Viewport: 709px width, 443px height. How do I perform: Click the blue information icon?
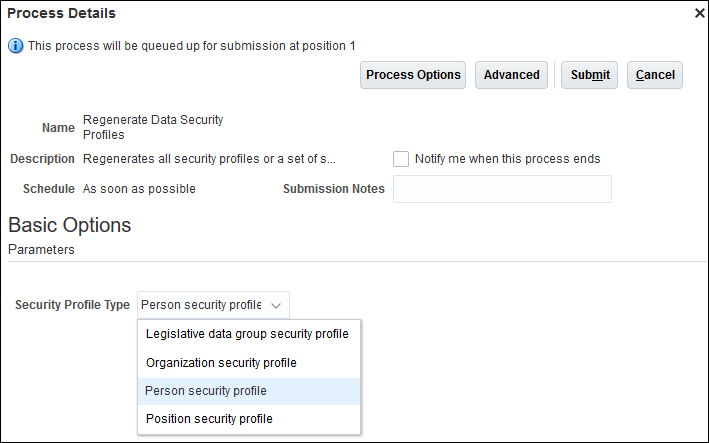pyautogui.click(x=16, y=46)
